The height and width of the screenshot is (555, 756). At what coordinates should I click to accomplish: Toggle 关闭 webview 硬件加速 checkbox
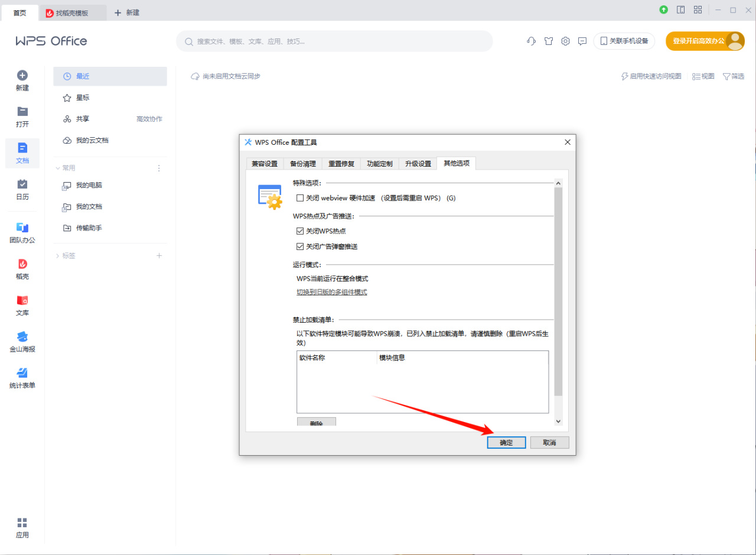(300, 198)
